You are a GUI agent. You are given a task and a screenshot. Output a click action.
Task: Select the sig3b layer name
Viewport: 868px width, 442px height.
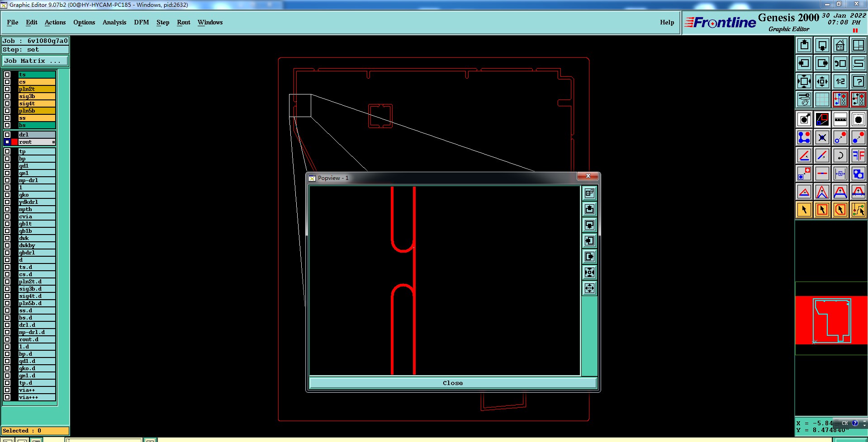click(x=37, y=96)
